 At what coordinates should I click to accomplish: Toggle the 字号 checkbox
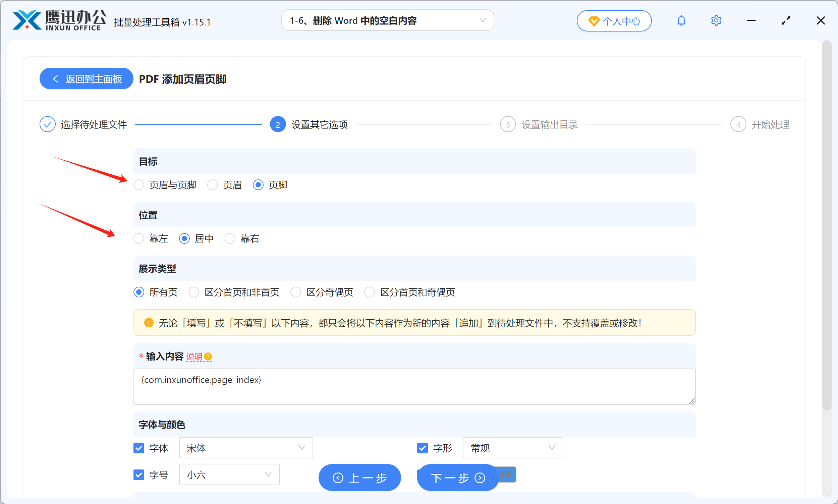139,475
